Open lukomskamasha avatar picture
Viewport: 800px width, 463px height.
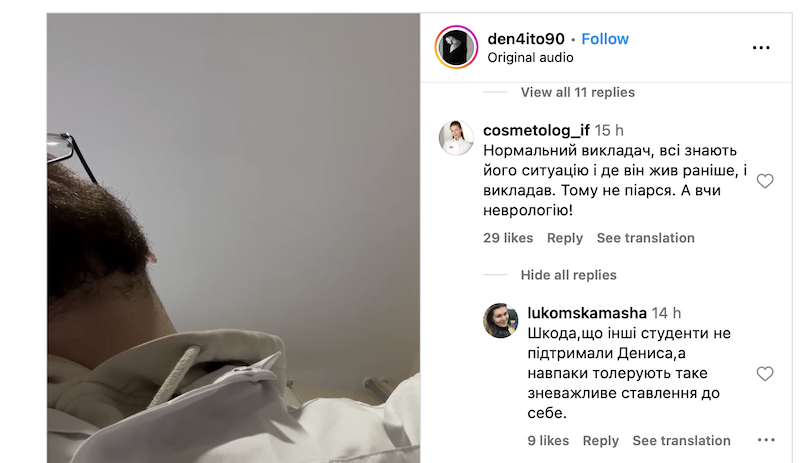(x=501, y=321)
